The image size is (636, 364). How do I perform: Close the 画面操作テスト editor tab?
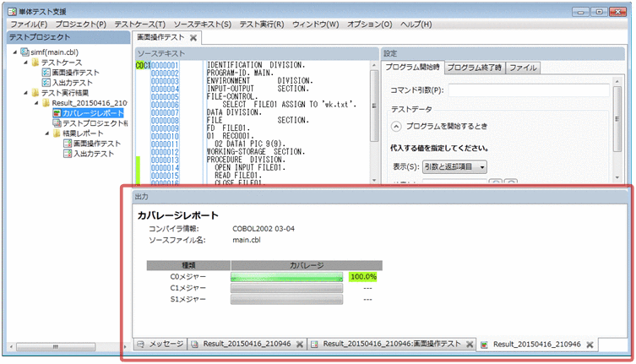[193, 38]
